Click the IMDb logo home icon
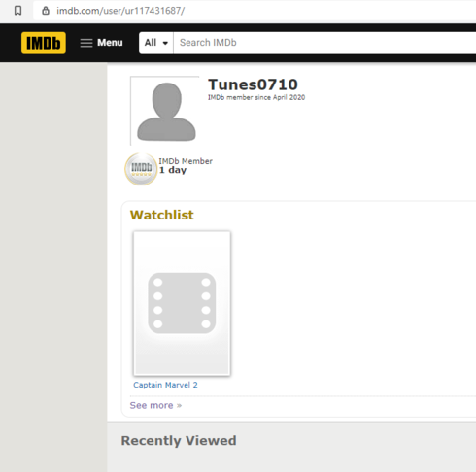The height and width of the screenshot is (472, 476). point(44,43)
